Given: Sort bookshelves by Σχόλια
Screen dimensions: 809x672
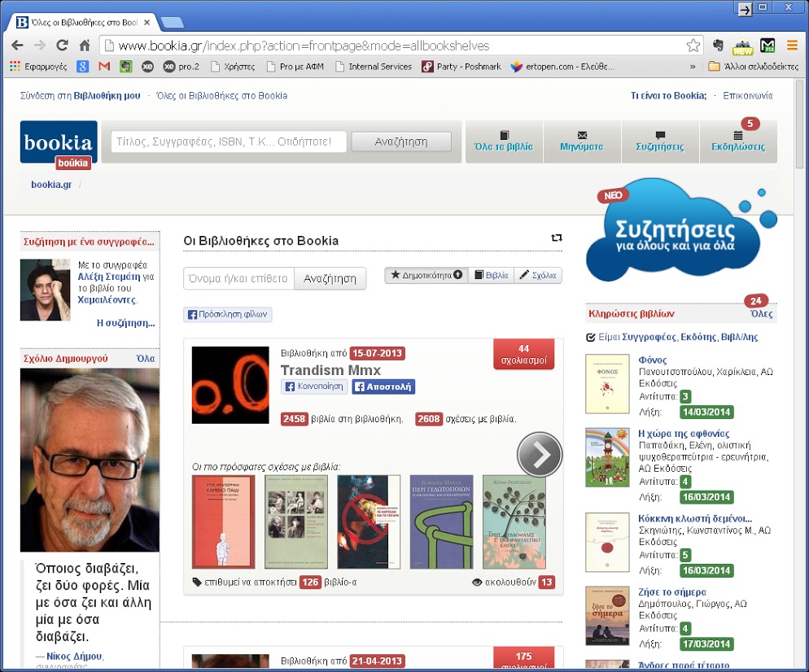Looking at the screenshot, I should 538,276.
